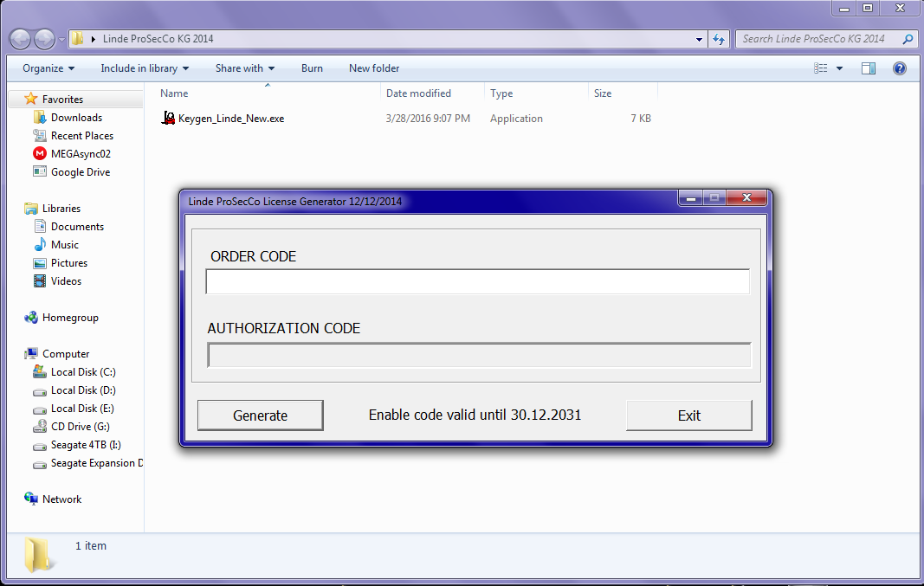This screenshot has height=586, width=924.
Task: Click 'Enable code valid until 30.12.2031' text
Action: 475,415
